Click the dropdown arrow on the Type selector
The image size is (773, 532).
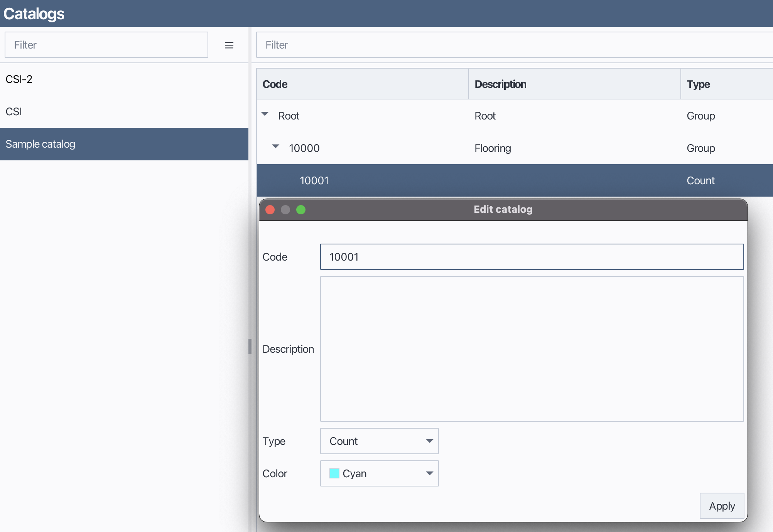coord(429,441)
